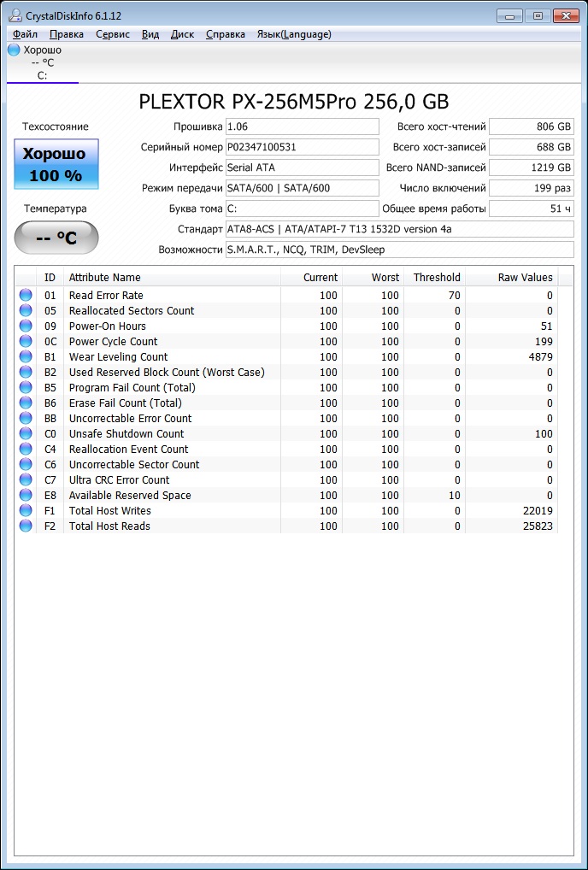Viewport: 588px width, 870px height.
Task: Click the Current column header
Action: click(312, 278)
